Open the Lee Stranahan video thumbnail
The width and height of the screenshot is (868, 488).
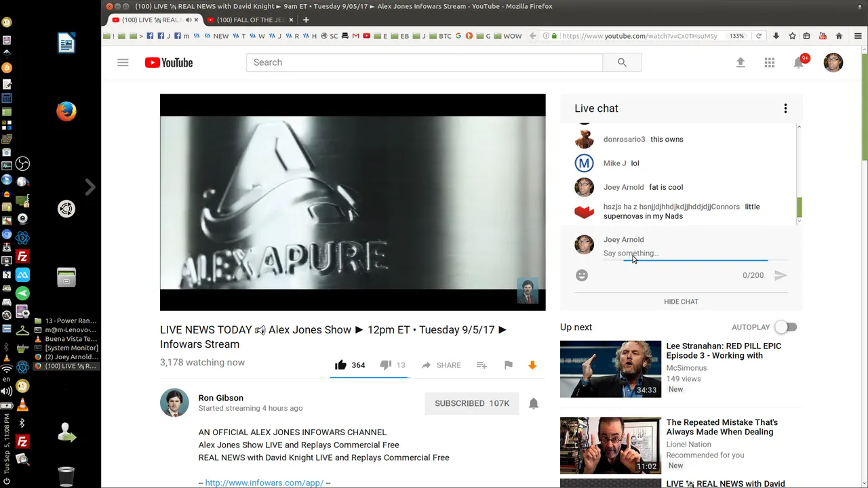(610, 369)
